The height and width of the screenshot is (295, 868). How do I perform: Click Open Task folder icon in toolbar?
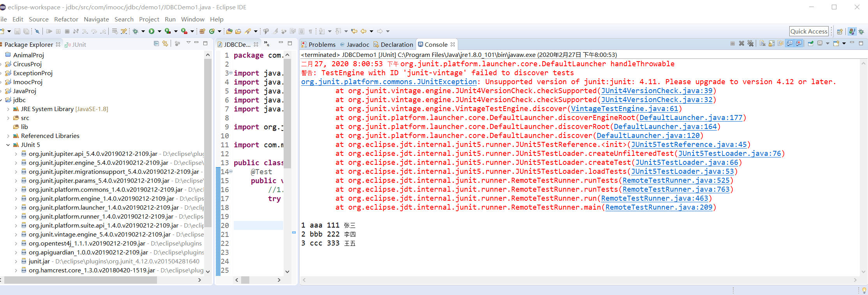[238, 31]
